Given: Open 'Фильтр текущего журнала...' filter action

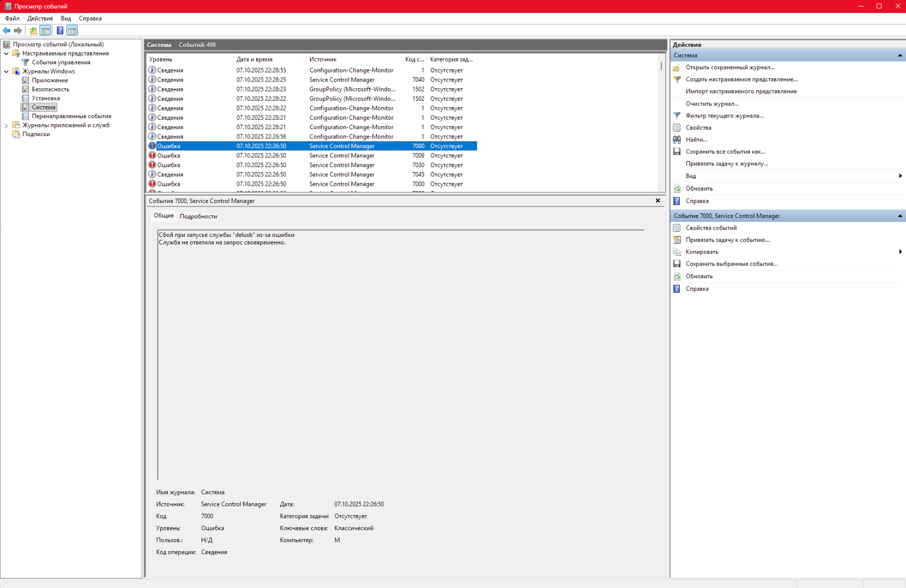Looking at the screenshot, I should (724, 115).
